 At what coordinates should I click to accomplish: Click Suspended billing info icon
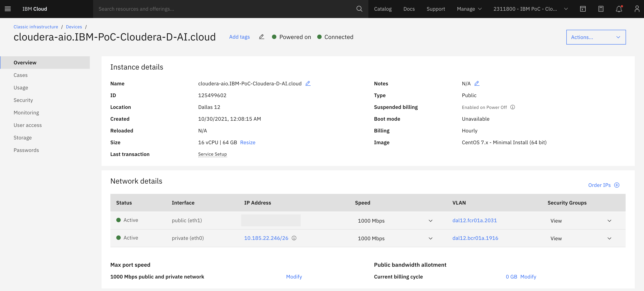[x=512, y=107]
